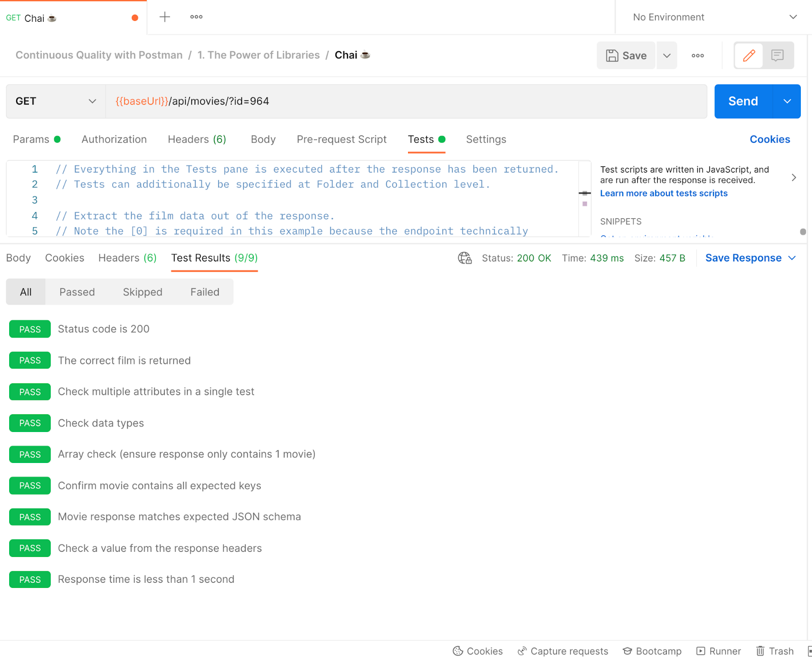The image size is (812, 661).
Task: Select the unsaved Chai request tab
Action: pyautogui.click(x=74, y=18)
